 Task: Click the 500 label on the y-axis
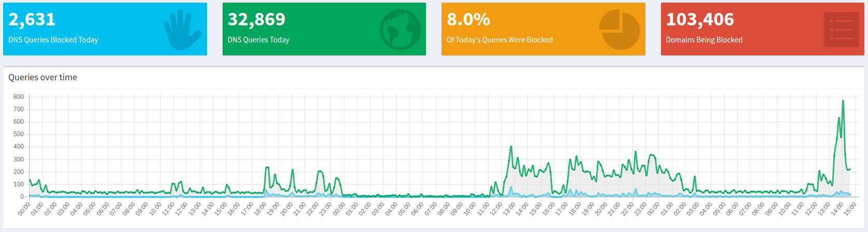(x=19, y=134)
